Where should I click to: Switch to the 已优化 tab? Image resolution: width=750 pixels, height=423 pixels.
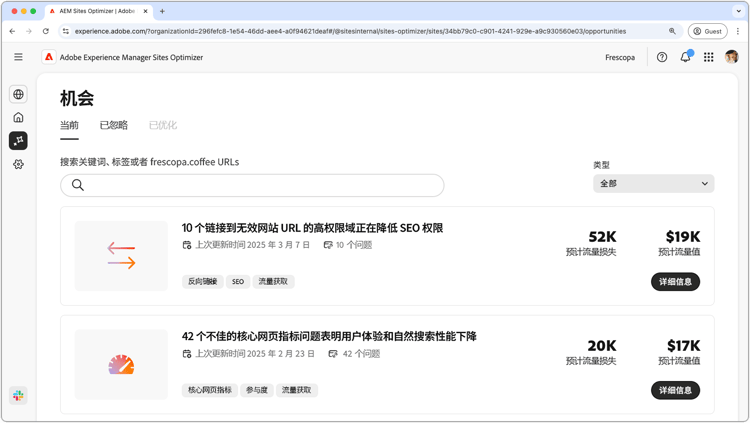163,125
